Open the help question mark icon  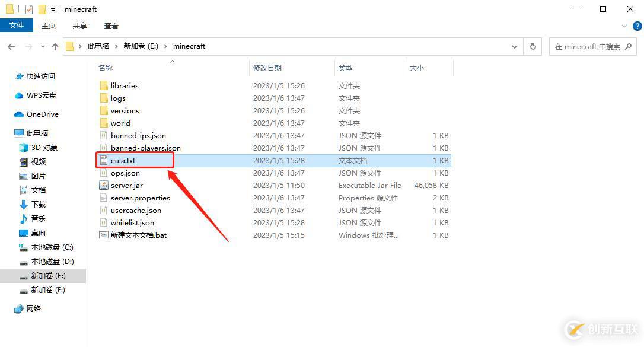[637, 26]
